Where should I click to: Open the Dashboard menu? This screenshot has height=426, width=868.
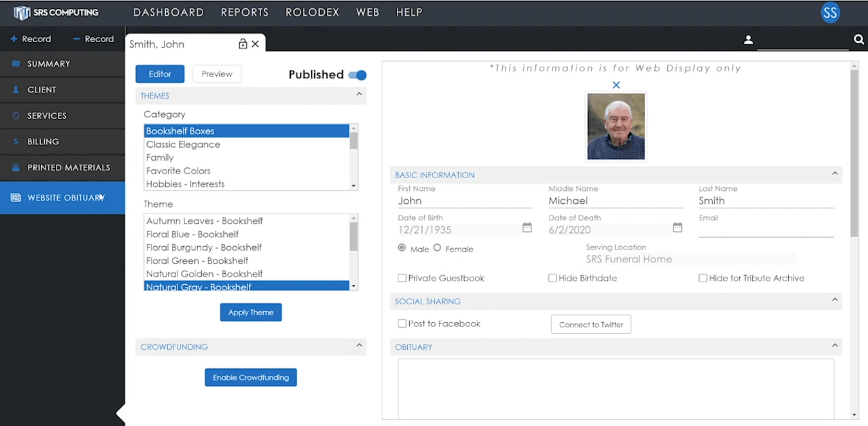point(168,13)
